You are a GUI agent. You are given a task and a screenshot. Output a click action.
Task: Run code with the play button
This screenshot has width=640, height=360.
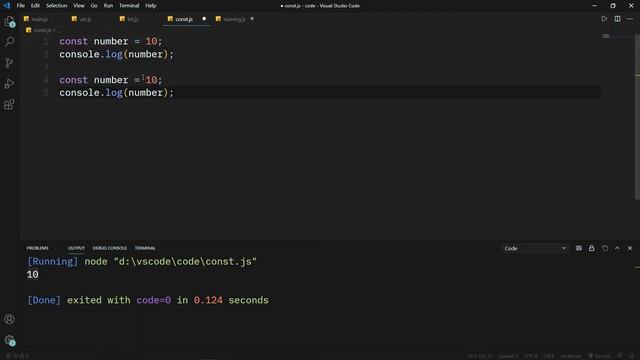pyautogui.click(x=604, y=19)
